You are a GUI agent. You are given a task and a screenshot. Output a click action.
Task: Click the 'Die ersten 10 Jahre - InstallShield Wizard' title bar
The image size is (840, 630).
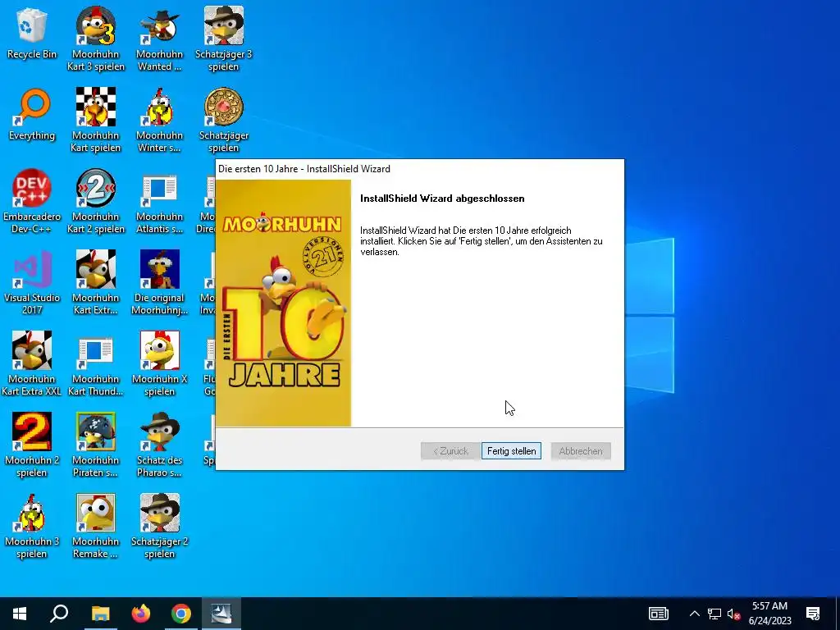pos(420,169)
